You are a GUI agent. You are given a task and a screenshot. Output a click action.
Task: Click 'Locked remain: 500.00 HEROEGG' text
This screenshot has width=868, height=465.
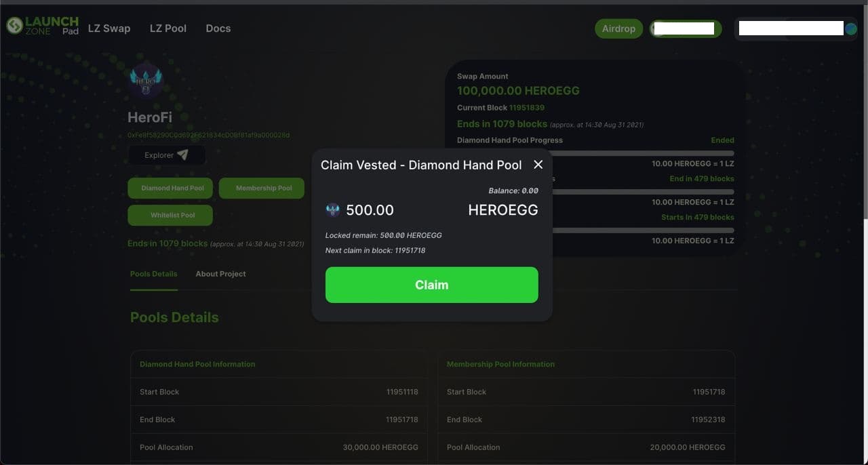pyautogui.click(x=384, y=235)
